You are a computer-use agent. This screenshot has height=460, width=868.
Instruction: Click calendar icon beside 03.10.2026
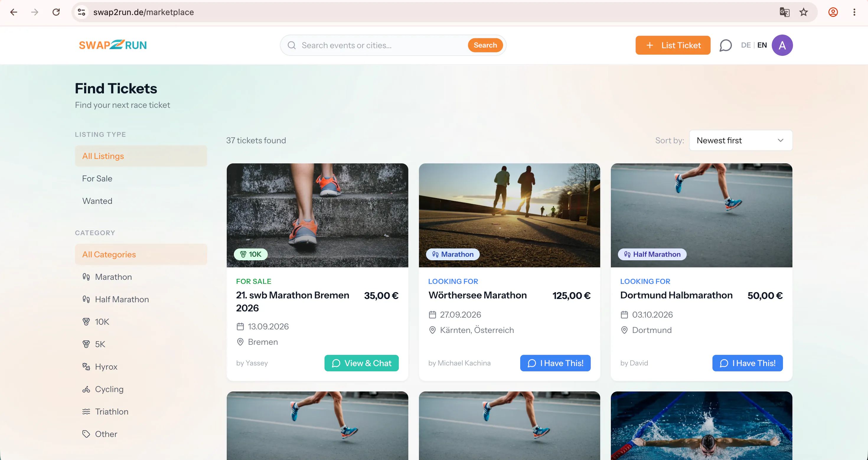(x=624, y=314)
